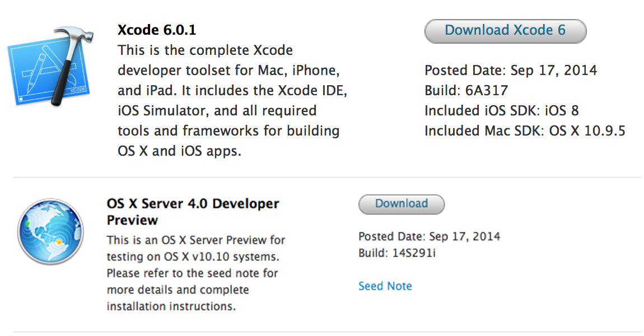
Task: Click Included Mac SDK: OS X 10.9.5 line
Action: click(525, 131)
